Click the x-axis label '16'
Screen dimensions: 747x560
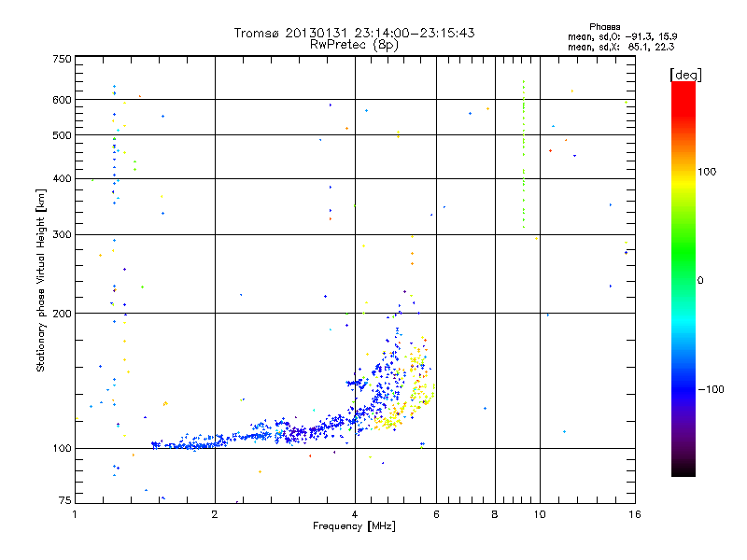(635, 514)
